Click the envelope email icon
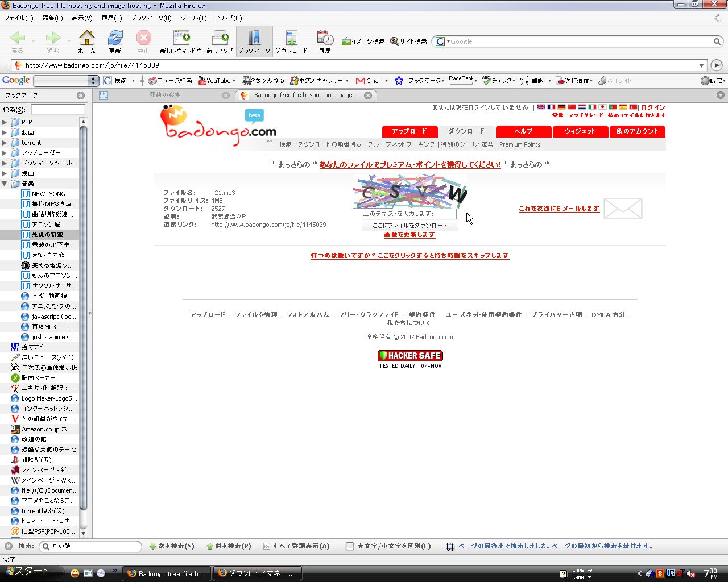Screen dimensions: 728x582 pyautogui.click(x=623, y=209)
